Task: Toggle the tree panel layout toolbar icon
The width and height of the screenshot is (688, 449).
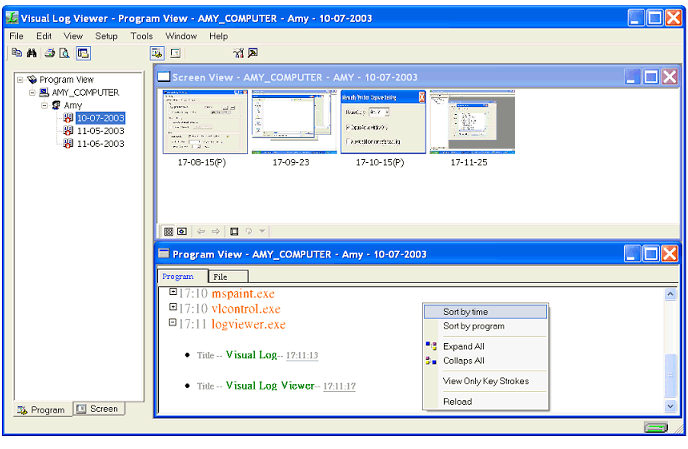Action: pyautogui.click(x=83, y=53)
